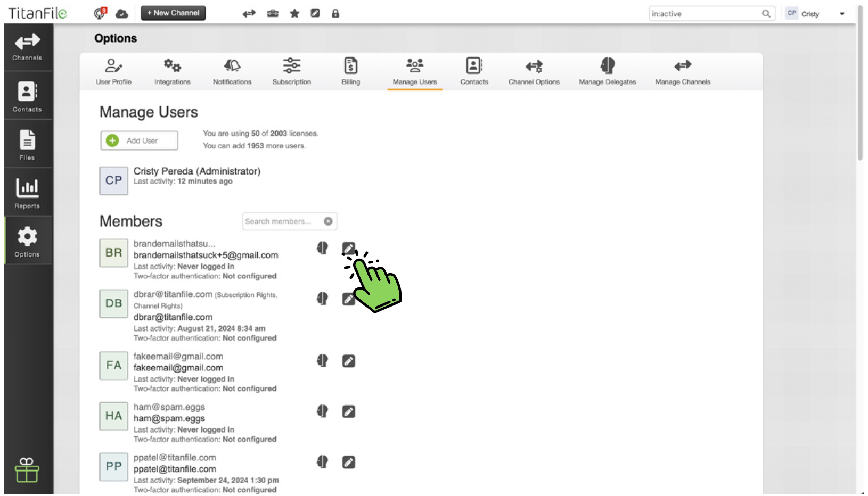
Task: Click delegate icon for fakeemail@gmail.com
Action: coord(322,361)
